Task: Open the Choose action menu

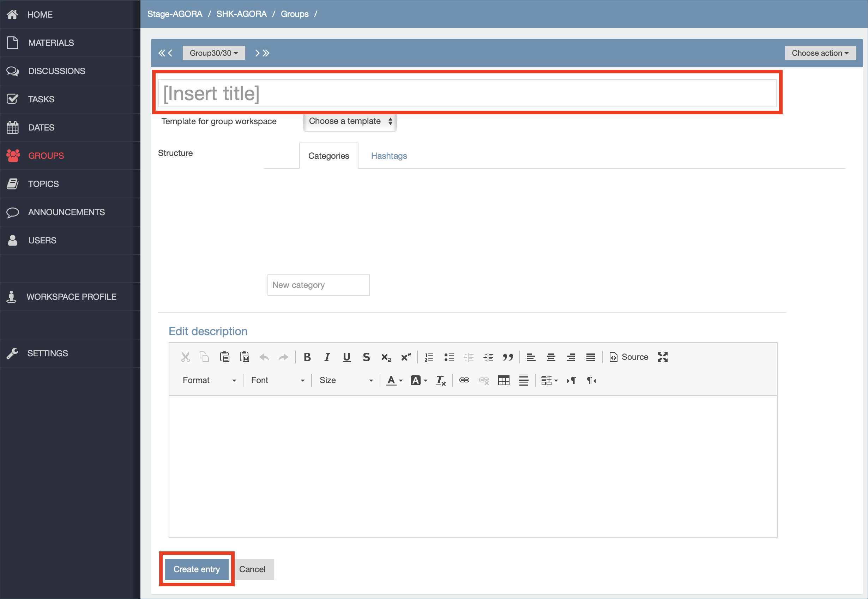Action: click(820, 53)
